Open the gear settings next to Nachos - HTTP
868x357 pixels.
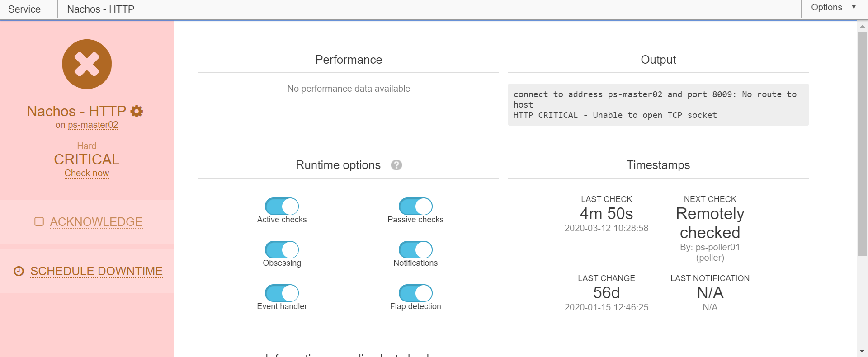(137, 111)
